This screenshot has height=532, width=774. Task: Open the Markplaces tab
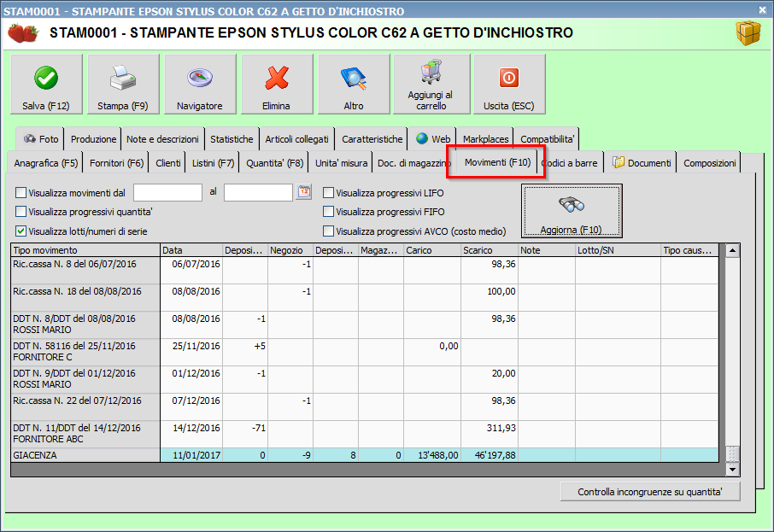(486, 139)
